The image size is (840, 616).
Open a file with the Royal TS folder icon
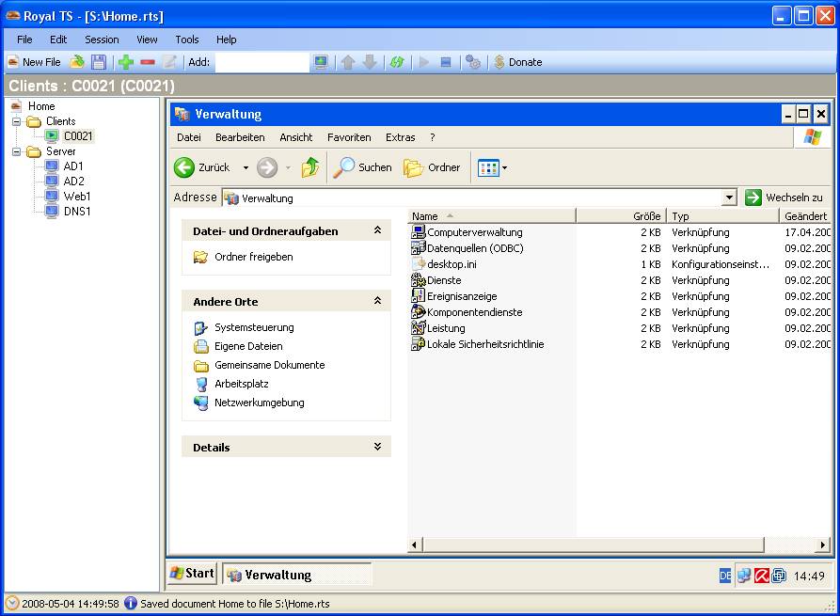pos(78,62)
